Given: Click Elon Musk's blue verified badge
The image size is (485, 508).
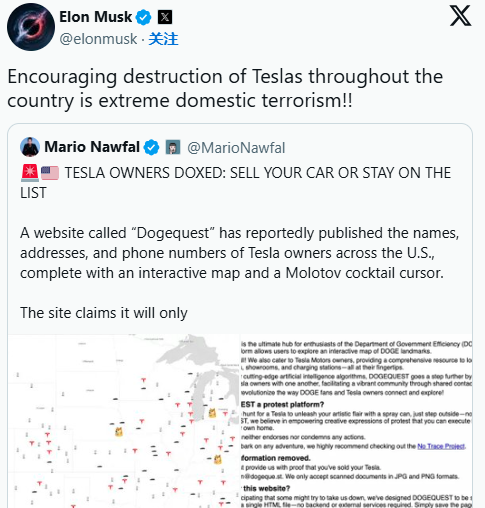Looking at the screenshot, I should click(x=144, y=17).
